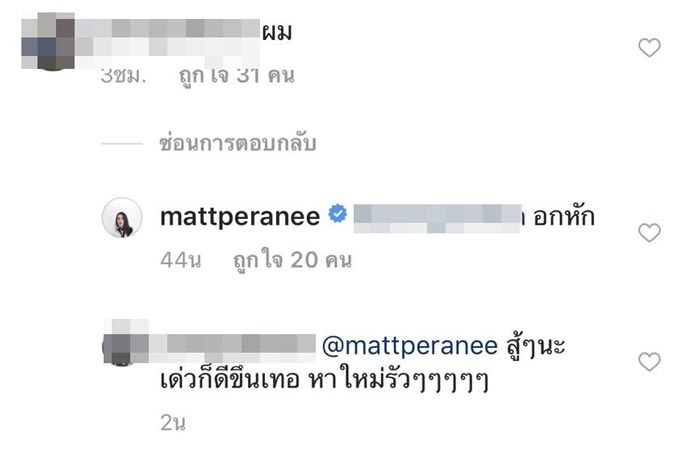Open the @mattperanee mention link
Screen dimensions: 700x449
pos(409,346)
